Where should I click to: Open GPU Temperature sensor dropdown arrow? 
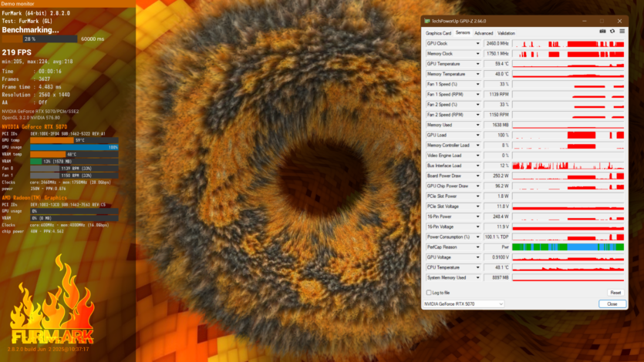(477, 64)
